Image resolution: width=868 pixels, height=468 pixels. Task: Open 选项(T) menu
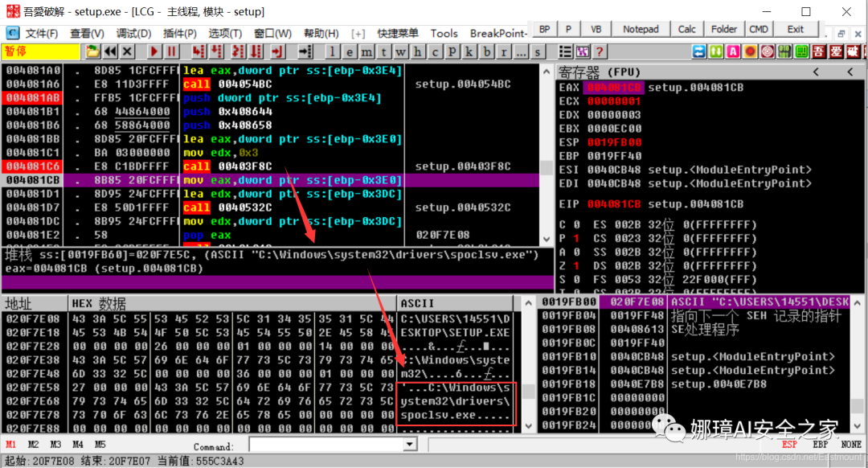tap(225, 33)
